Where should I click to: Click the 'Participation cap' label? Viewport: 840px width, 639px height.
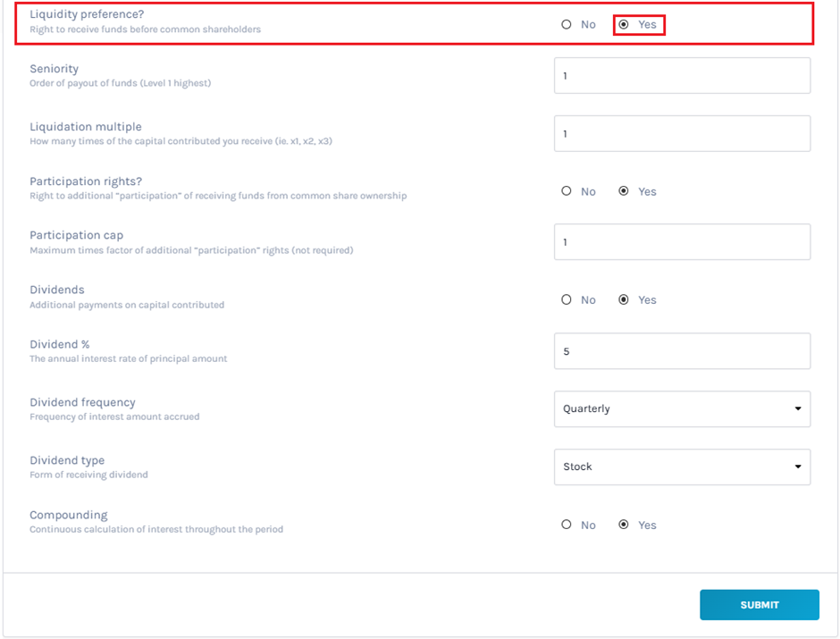(77, 235)
